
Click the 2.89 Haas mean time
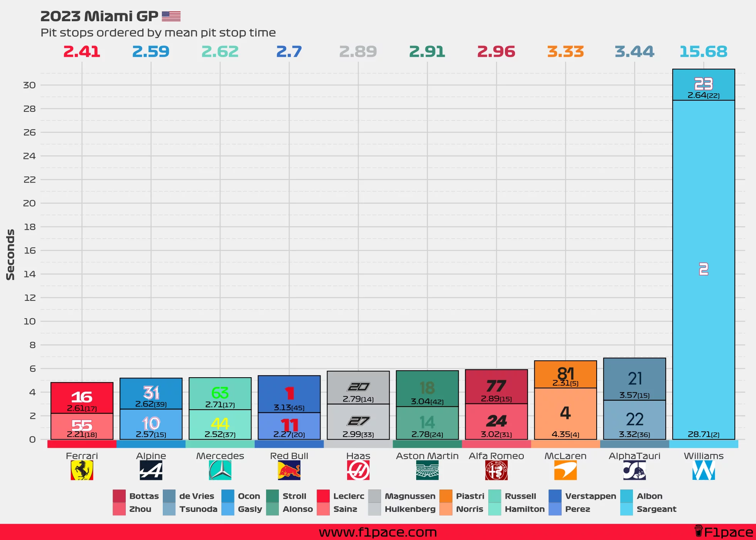[358, 51]
